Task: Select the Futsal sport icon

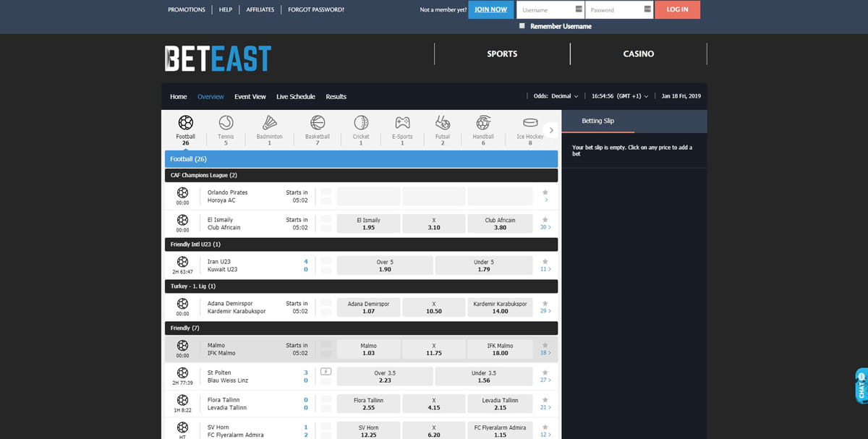Action: coord(443,122)
